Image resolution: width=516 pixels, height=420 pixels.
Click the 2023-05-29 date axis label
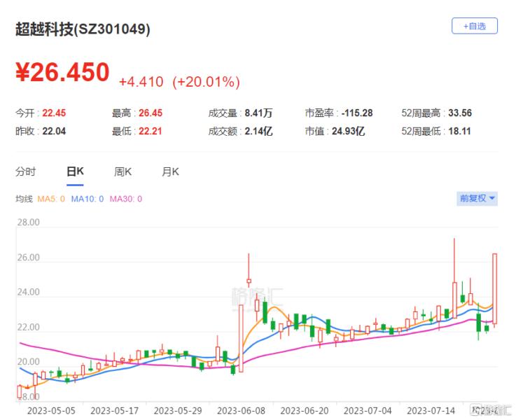(178, 411)
